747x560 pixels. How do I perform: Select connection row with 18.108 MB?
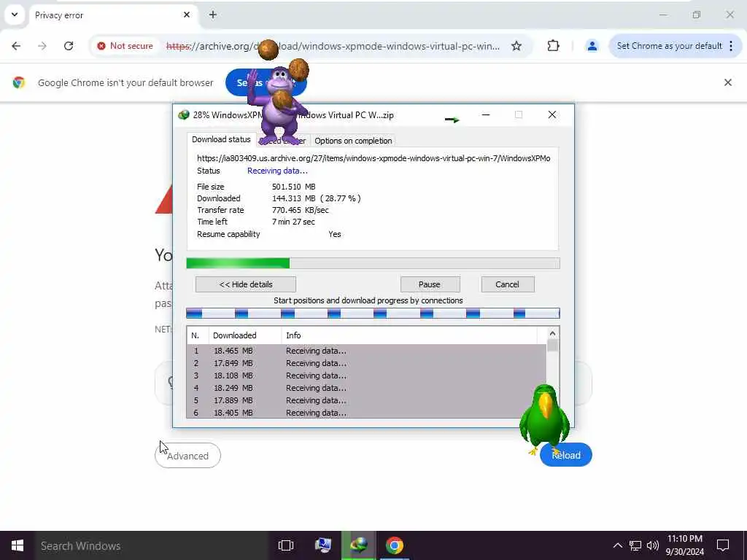tap(366, 376)
